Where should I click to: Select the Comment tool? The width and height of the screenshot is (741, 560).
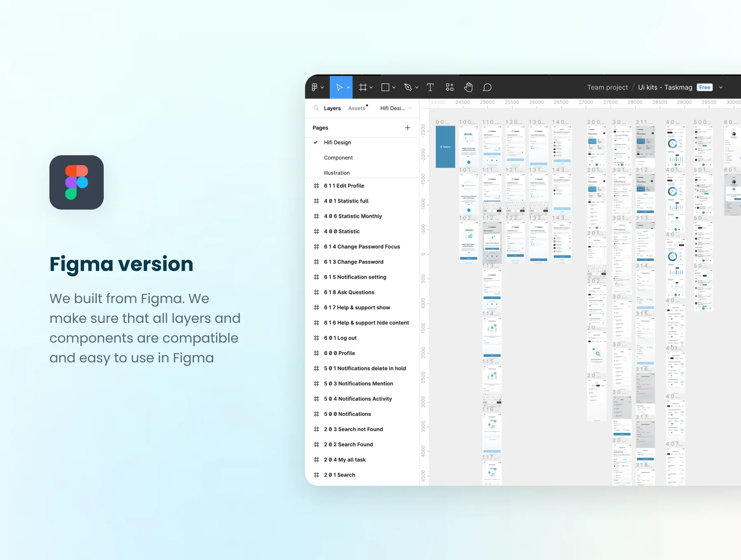(x=487, y=87)
